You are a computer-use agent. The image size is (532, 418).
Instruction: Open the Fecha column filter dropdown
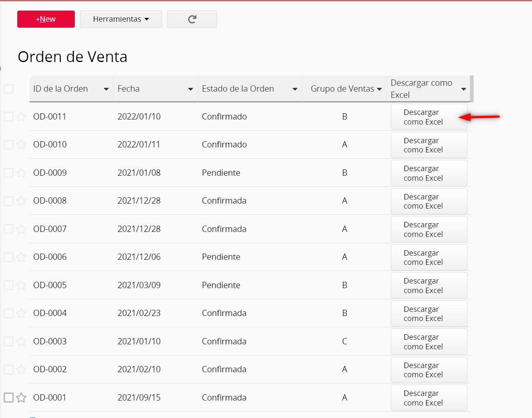pos(191,89)
